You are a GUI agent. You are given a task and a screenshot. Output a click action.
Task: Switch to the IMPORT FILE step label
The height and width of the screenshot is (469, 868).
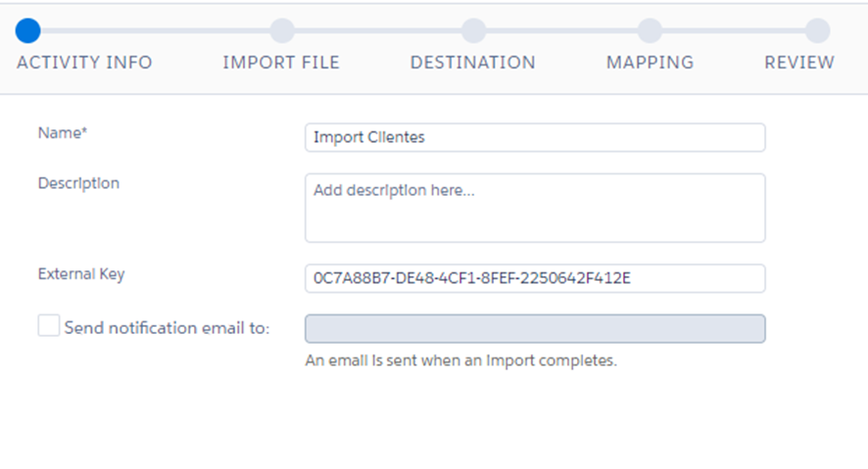click(x=281, y=63)
